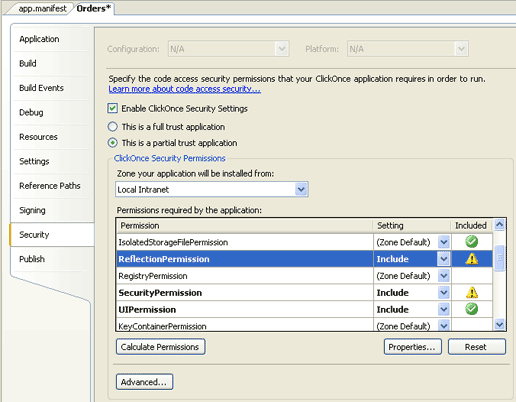The image size is (516, 402).
Task: Select partial trust application option
Action: pyautogui.click(x=113, y=143)
